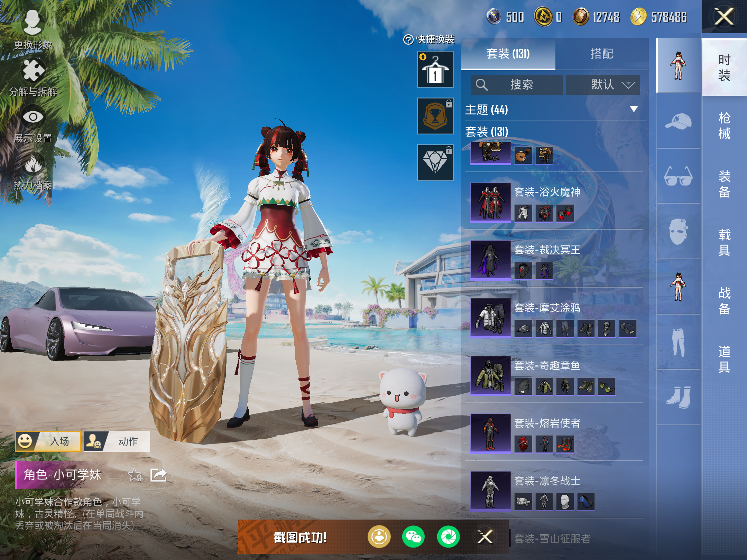Click blue goggles item under 套装-凛冬战士
Viewport: 747px width, 560px height.
[x=586, y=502]
